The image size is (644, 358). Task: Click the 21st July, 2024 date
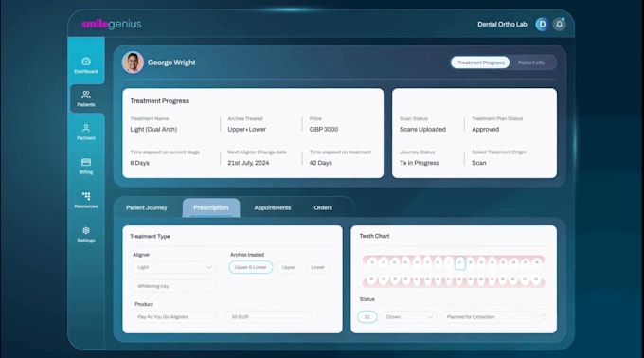point(248,163)
